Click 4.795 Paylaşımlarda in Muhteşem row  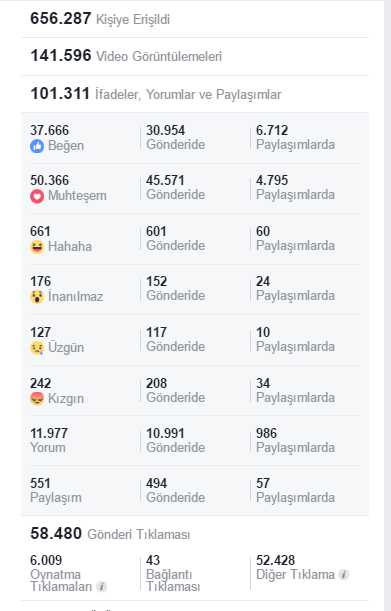(295, 187)
